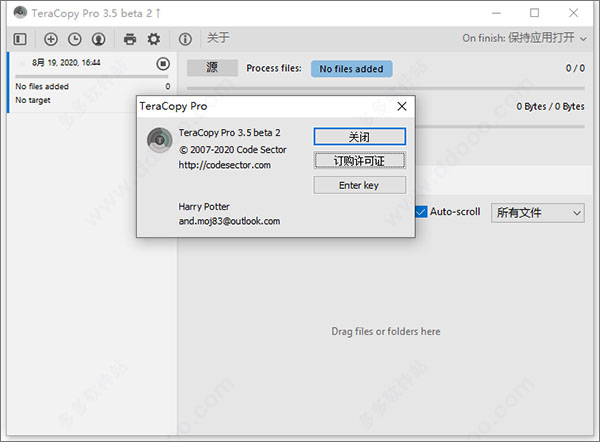Close the TeraCopy Pro about dialog
The width and height of the screenshot is (600, 442).
click(x=402, y=106)
